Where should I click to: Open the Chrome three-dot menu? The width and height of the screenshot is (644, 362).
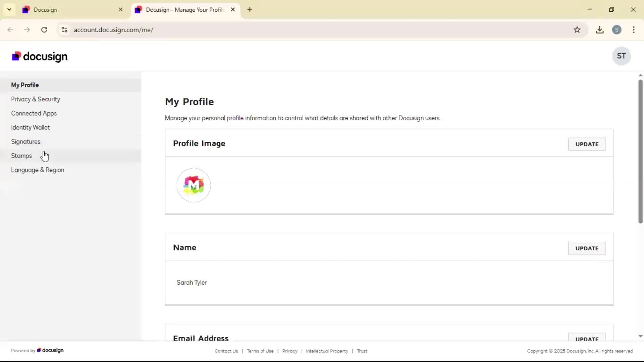click(x=634, y=30)
